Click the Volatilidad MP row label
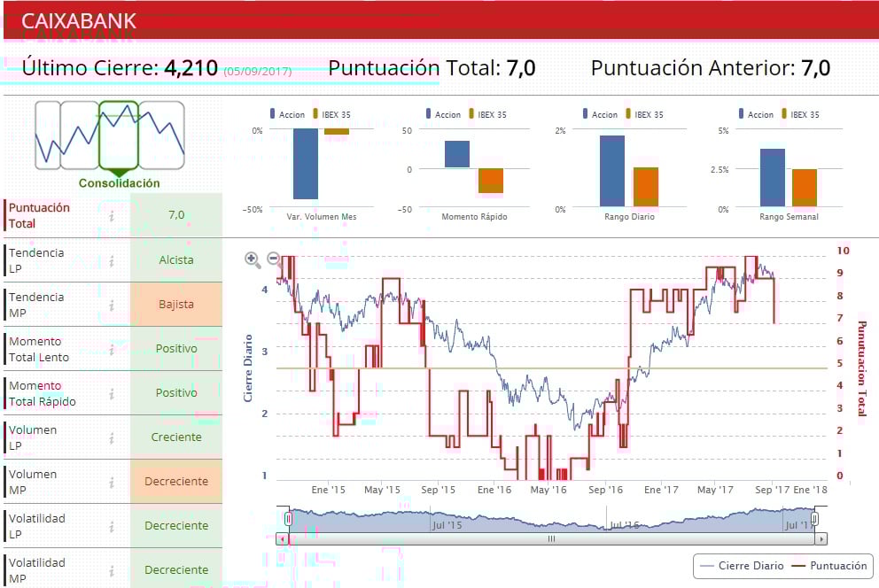 click(37, 570)
